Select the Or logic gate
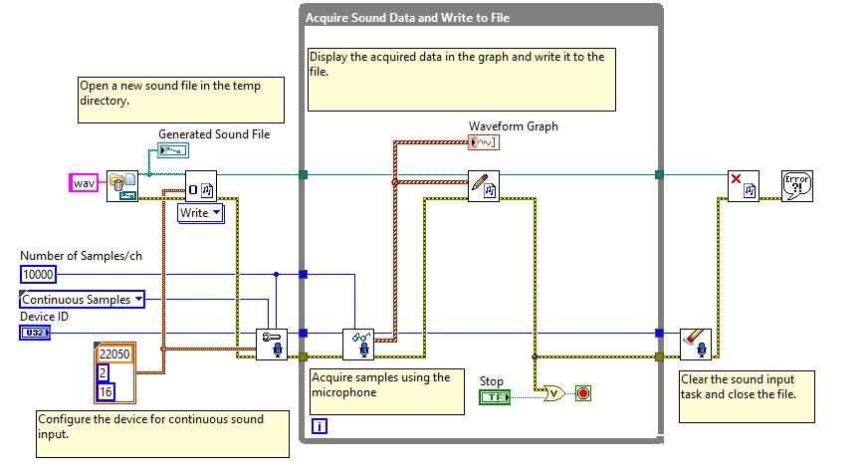The image size is (868, 471). [554, 393]
